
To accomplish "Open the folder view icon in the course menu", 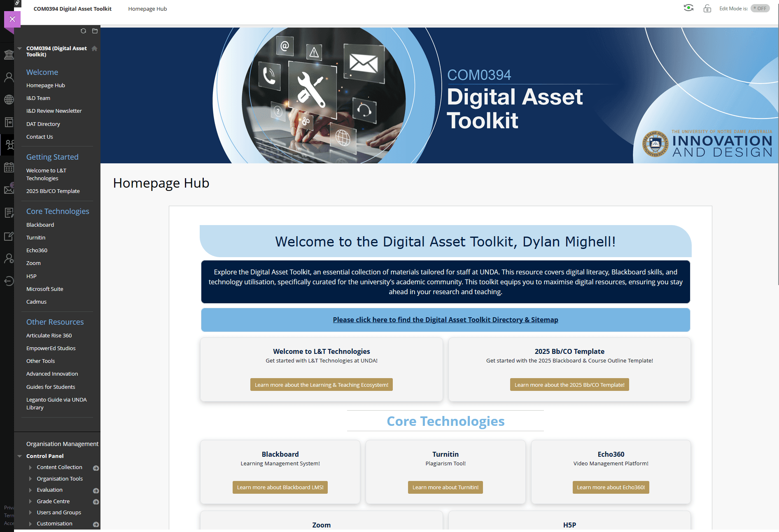I will coord(95,31).
